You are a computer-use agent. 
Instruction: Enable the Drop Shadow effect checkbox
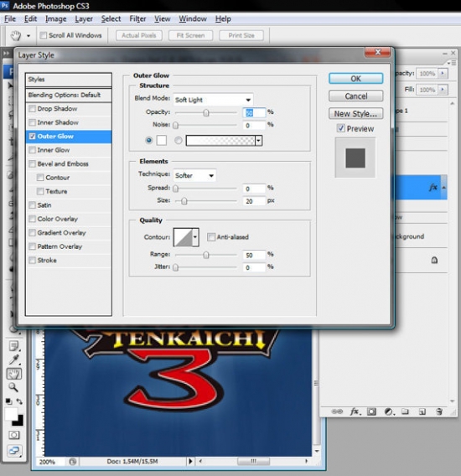(32, 109)
